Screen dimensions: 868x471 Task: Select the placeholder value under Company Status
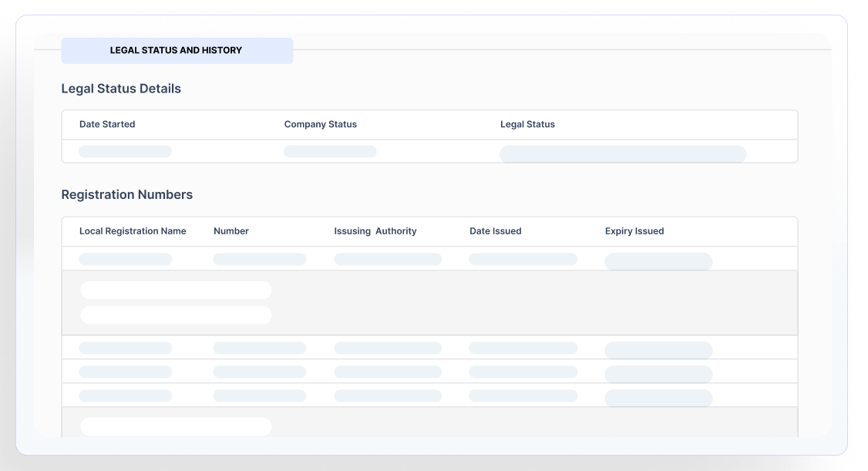point(330,152)
